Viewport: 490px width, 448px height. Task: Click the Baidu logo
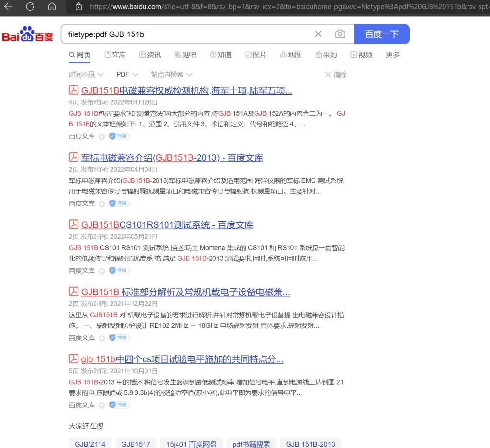[27, 34]
